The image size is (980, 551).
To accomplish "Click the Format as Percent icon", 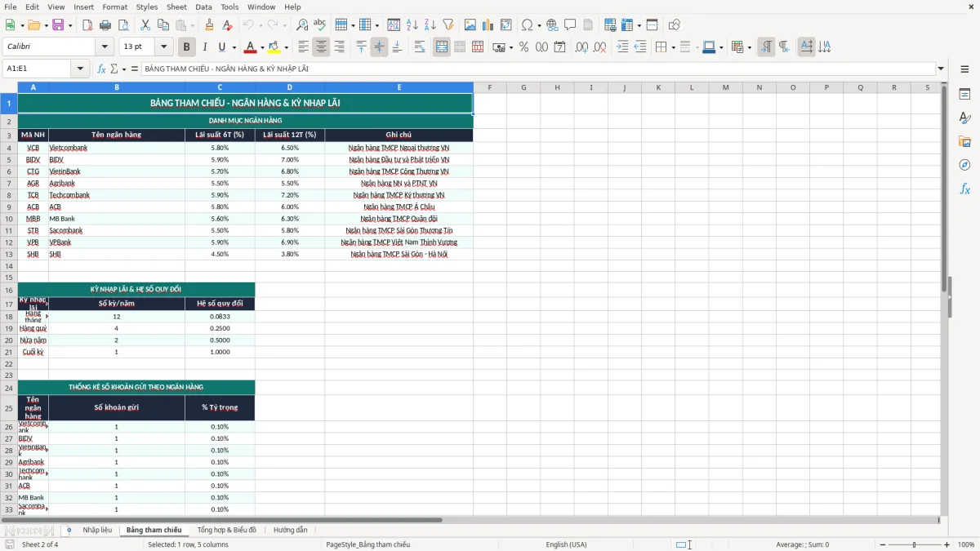I will tap(523, 47).
